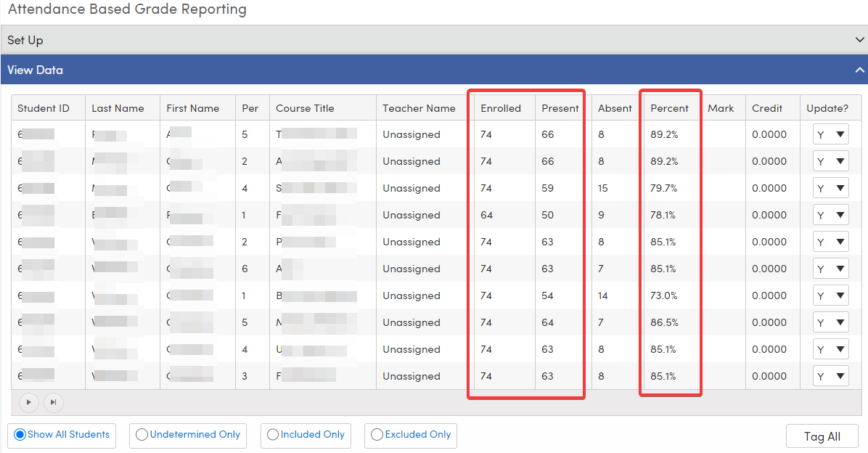
Task: Click Absent value 14
Action: (x=603, y=295)
